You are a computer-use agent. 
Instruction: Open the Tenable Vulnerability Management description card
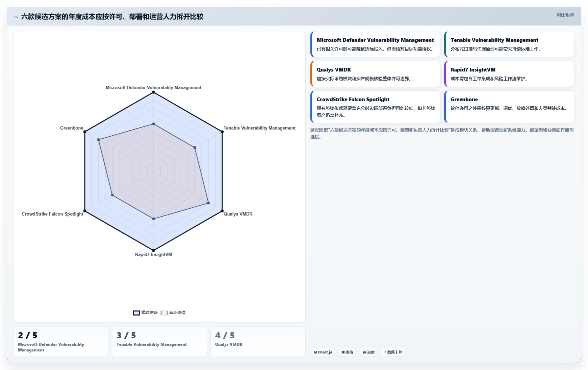(509, 44)
